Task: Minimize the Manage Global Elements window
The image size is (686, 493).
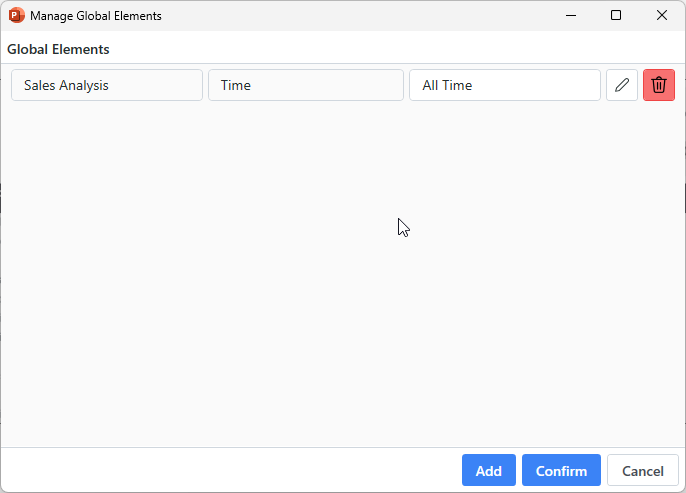Action: pos(570,15)
